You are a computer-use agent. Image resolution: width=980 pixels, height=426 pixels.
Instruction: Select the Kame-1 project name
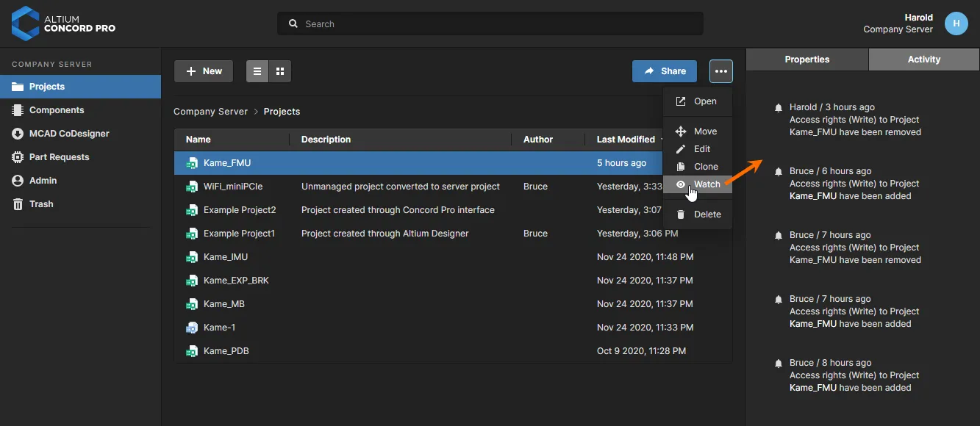pos(220,328)
